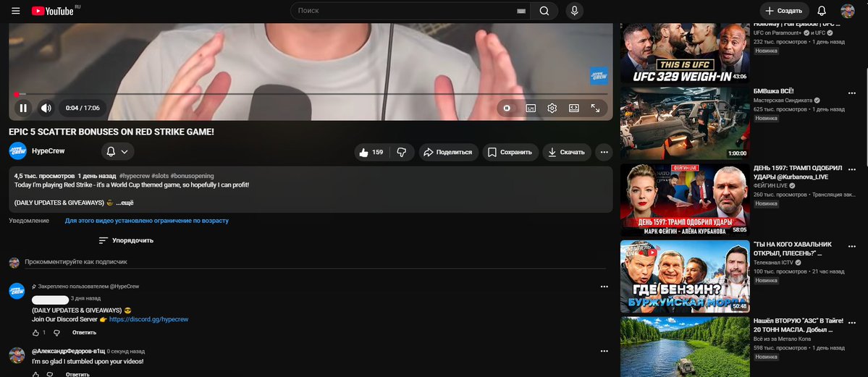Viewport: 868px width, 377px height.
Task: Open options for АлександрФедоров comment
Action: click(604, 351)
